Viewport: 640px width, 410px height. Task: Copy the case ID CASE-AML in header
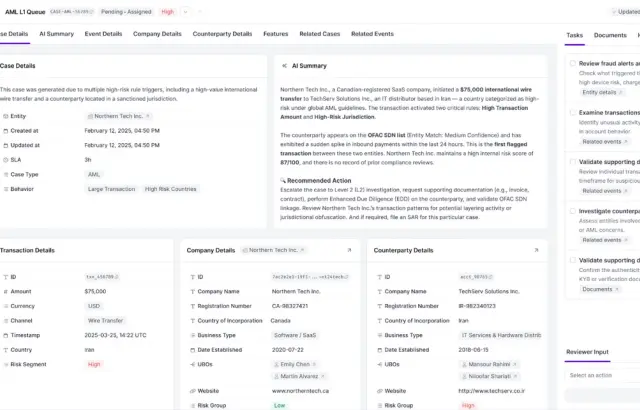(x=91, y=12)
